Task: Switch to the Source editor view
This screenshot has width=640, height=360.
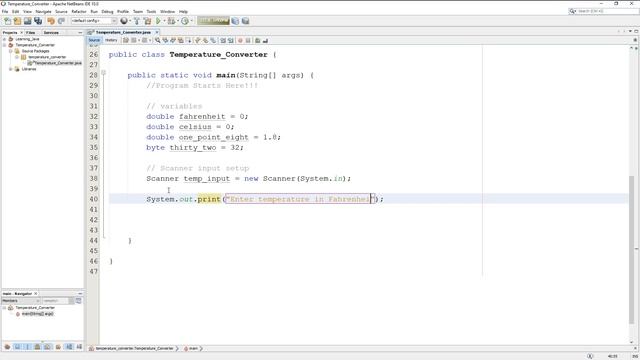Action: [94, 40]
